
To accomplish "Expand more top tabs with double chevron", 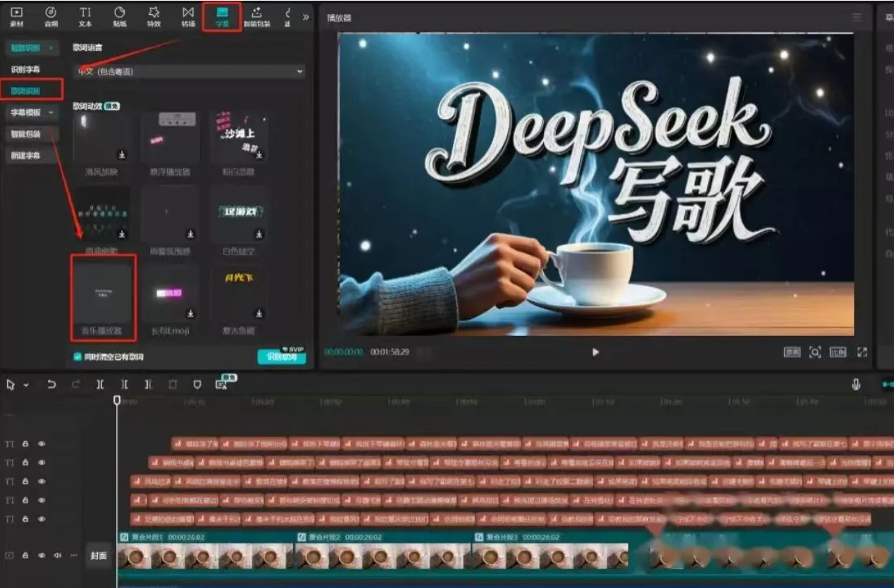I will pyautogui.click(x=306, y=16).
